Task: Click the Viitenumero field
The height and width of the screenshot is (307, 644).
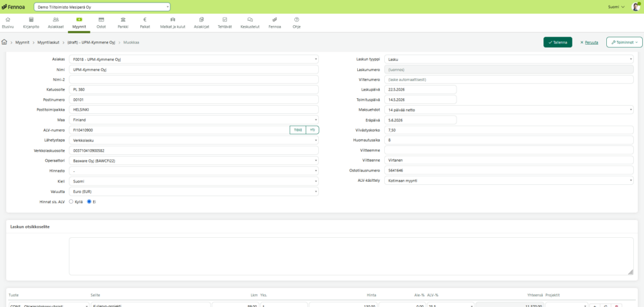Action: coord(509,79)
